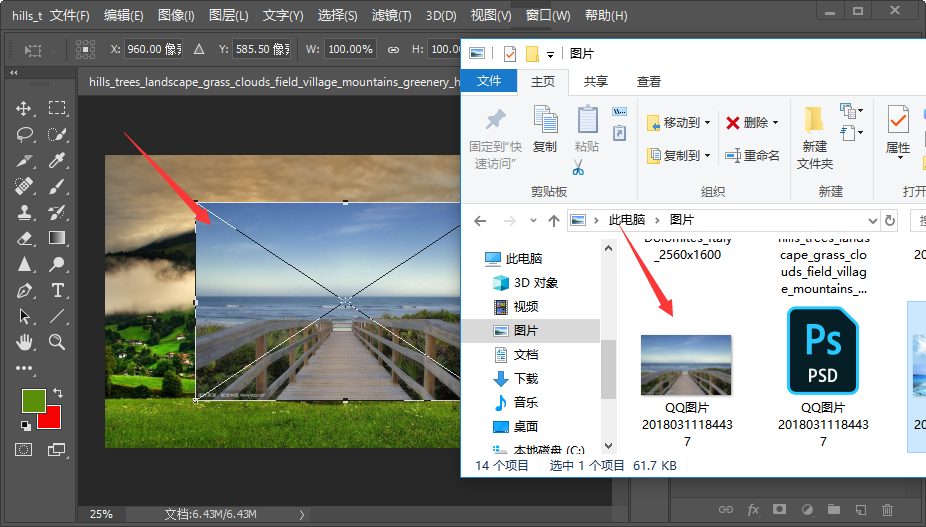
Task: Click the red background color swatch
Action: [51, 419]
